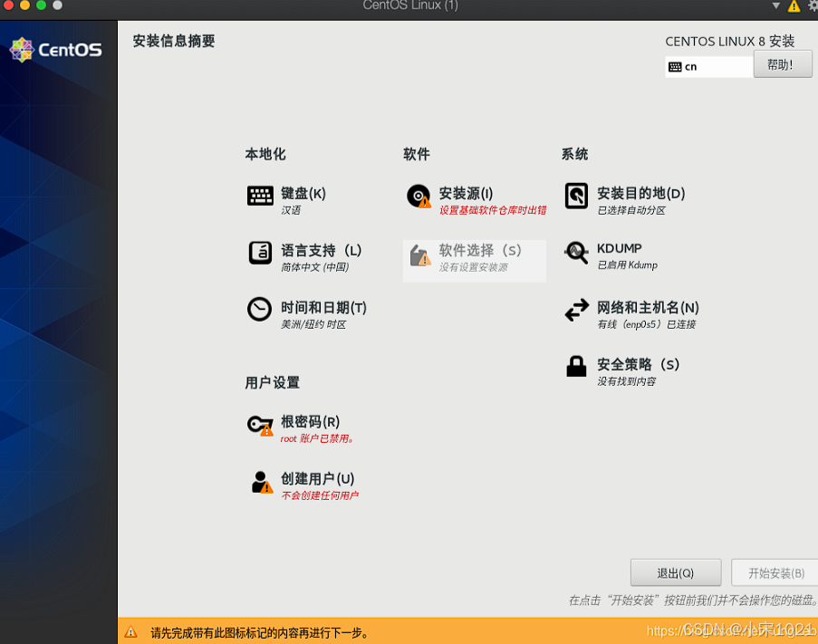Click the CENTOS LINUX 8 安装 title text
Screen dimensions: 818x644
point(730,41)
